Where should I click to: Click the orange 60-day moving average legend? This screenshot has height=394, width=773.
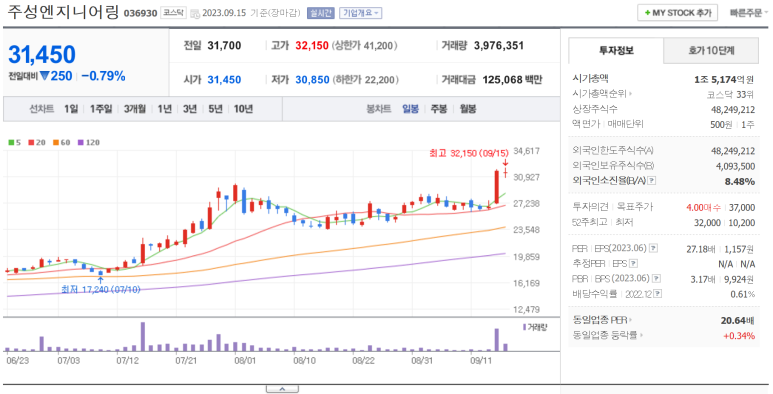point(62,143)
